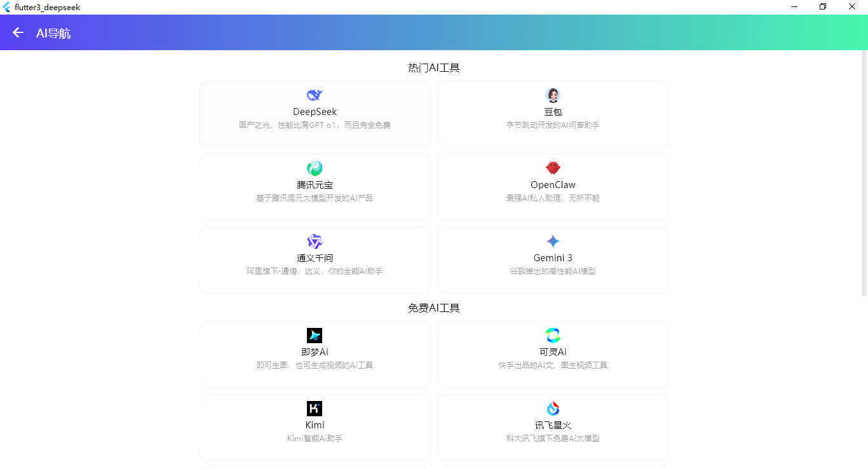Click the 豆包 avatar icon
Viewport: 868px width, 469px height.
tap(553, 95)
